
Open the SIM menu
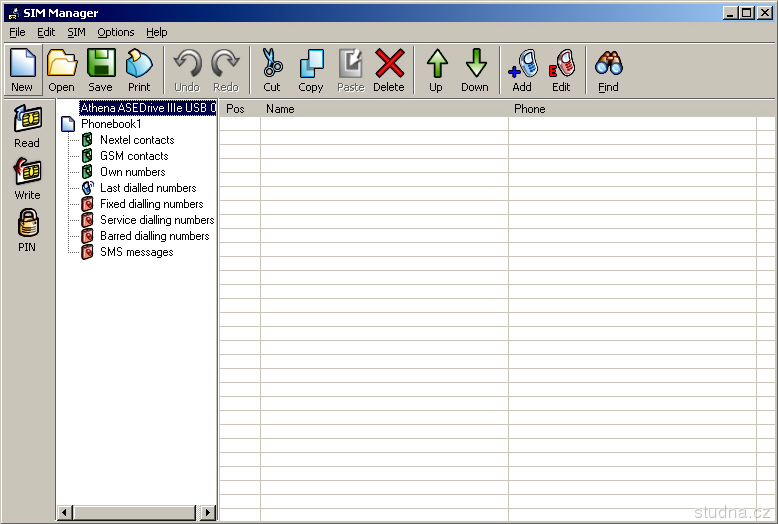click(x=76, y=32)
